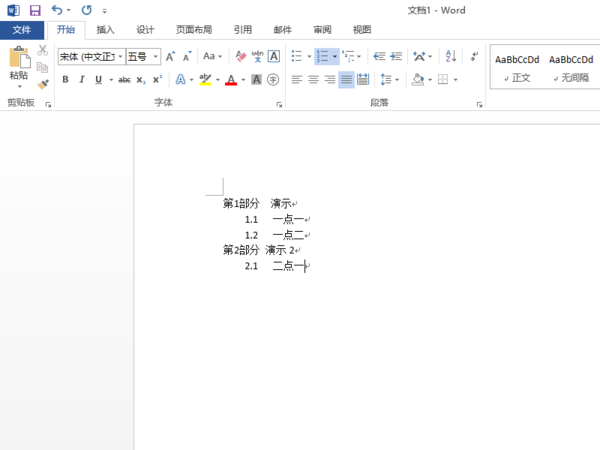Select the Format Painter brush icon
The width and height of the screenshot is (600, 450).
pos(43,85)
